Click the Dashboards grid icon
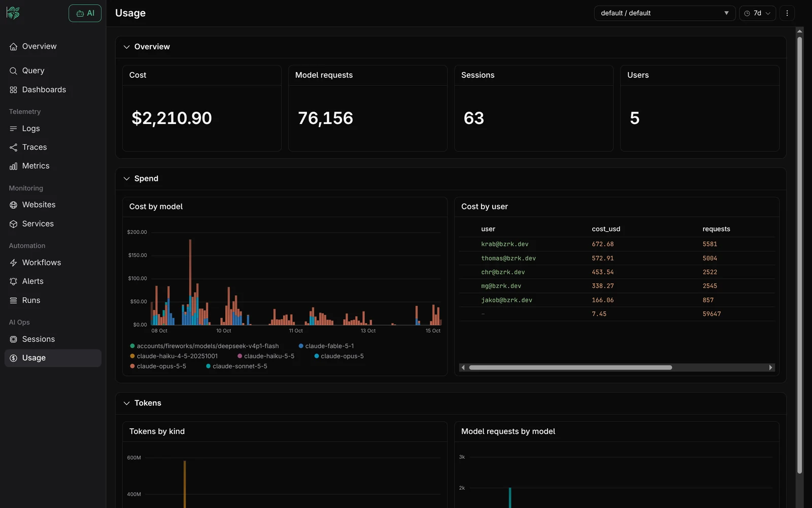 13,90
